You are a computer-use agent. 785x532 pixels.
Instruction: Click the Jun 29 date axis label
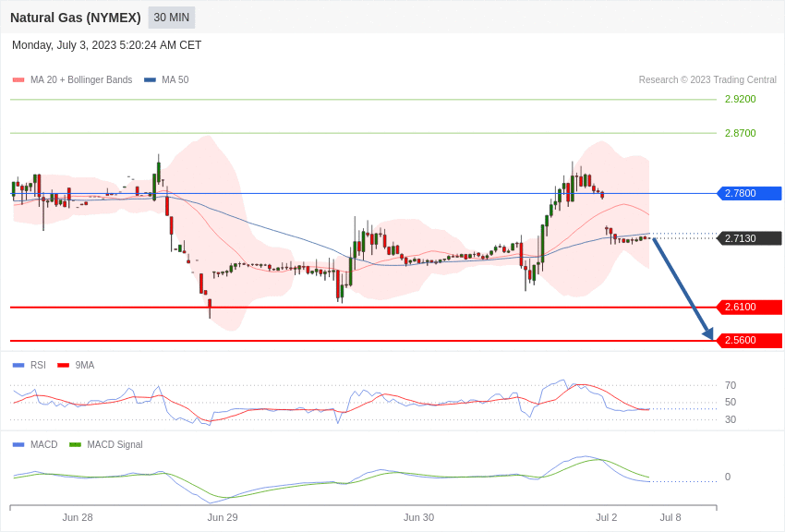click(x=223, y=517)
